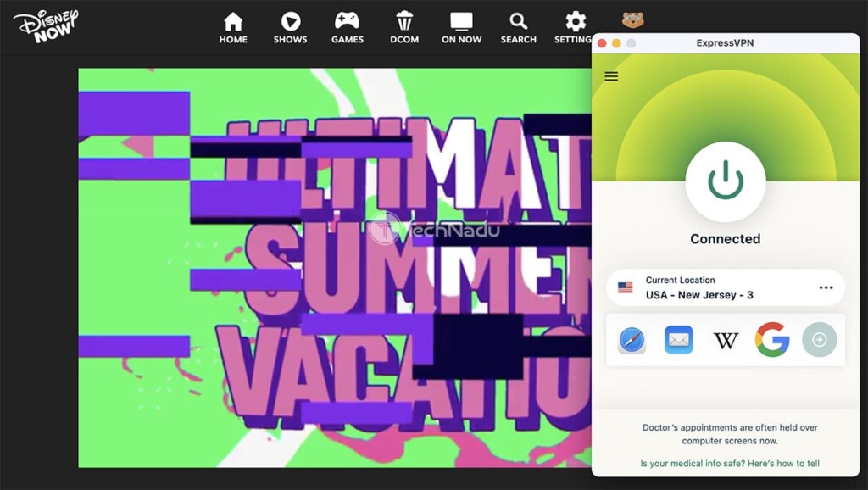
Task: Open the ExpressVPN hamburger menu
Action: click(x=611, y=76)
